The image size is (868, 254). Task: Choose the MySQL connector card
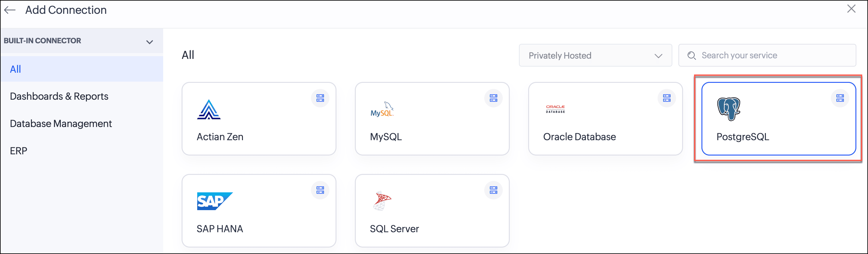coord(432,119)
